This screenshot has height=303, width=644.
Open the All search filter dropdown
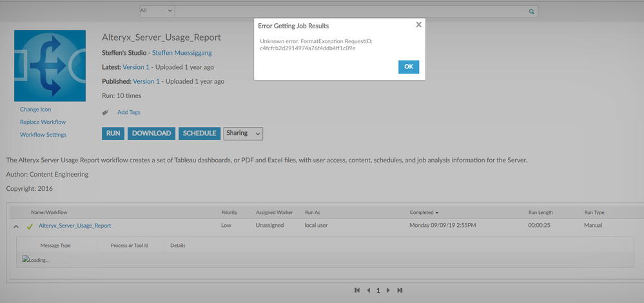point(157,11)
